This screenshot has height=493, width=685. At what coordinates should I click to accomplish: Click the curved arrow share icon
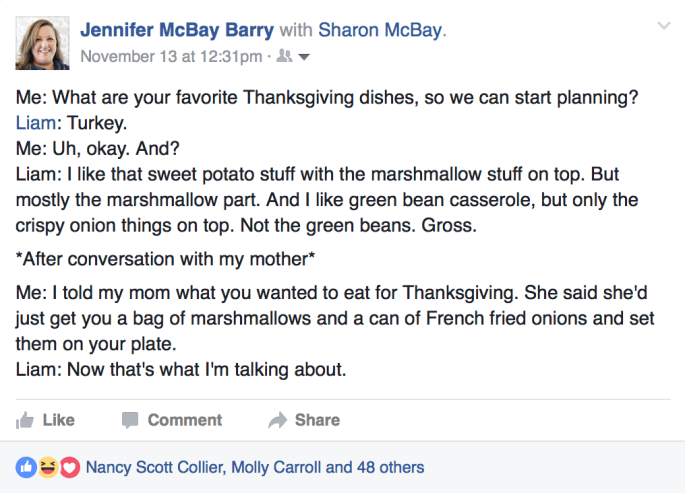278,420
